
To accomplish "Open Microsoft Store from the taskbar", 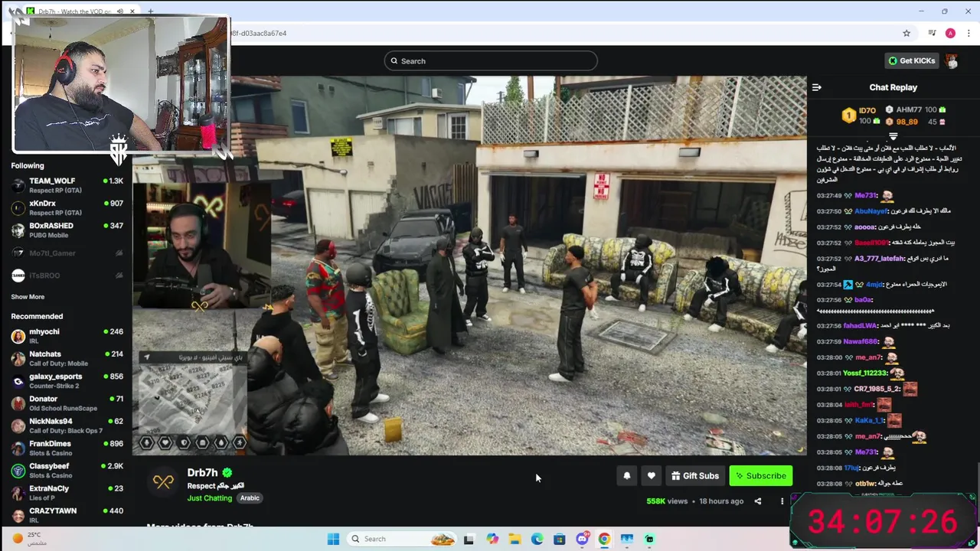I will [560, 539].
